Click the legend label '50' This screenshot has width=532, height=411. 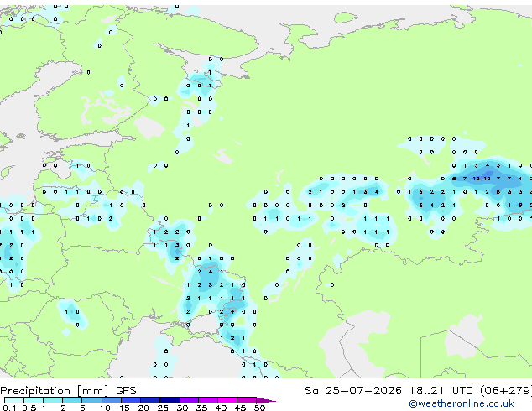tap(259, 408)
